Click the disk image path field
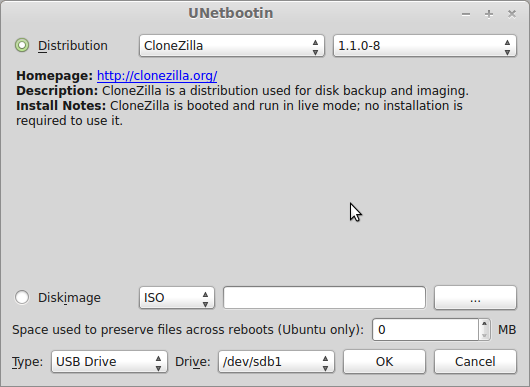This screenshot has height=387, width=530. (324, 298)
